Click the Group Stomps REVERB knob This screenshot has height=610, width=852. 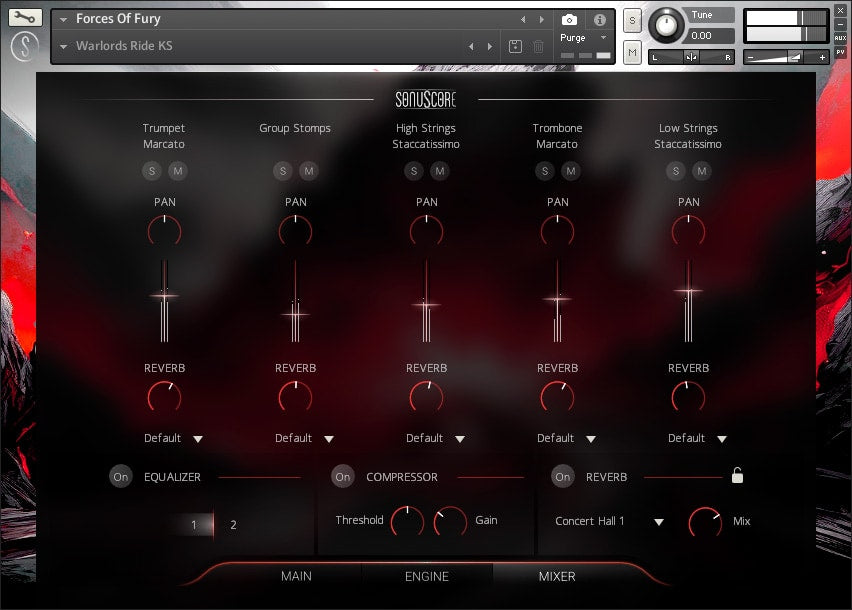click(295, 397)
